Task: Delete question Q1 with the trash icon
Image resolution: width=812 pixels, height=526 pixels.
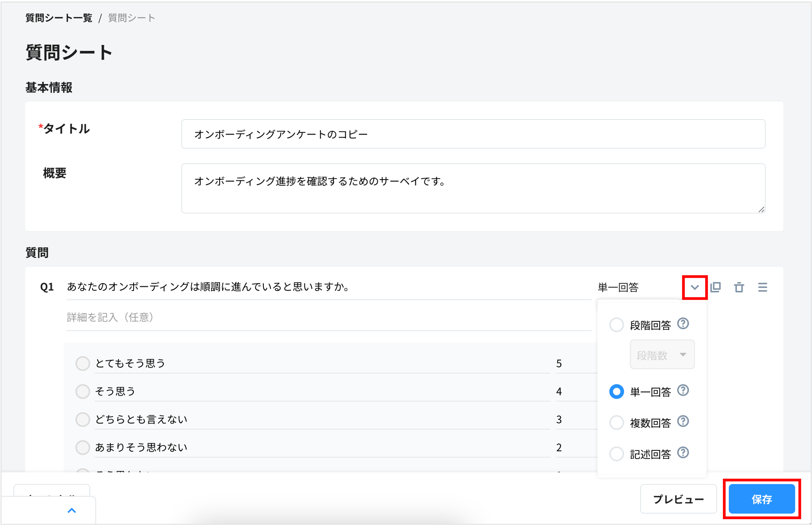Action: click(739, 287)
